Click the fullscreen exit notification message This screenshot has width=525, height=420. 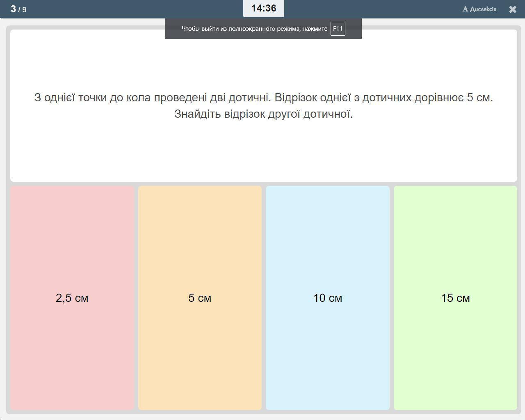tap(263, 29)
